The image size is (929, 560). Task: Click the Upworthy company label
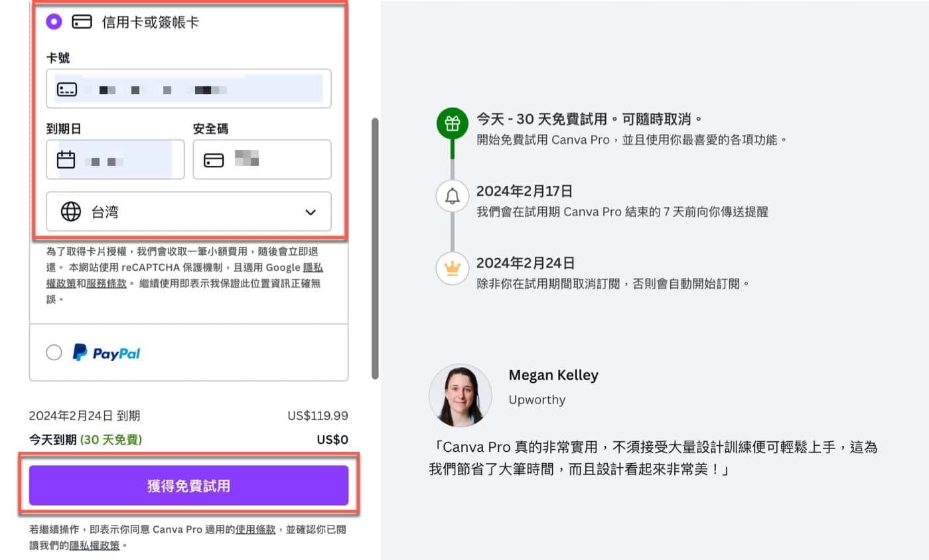point(537,399)
